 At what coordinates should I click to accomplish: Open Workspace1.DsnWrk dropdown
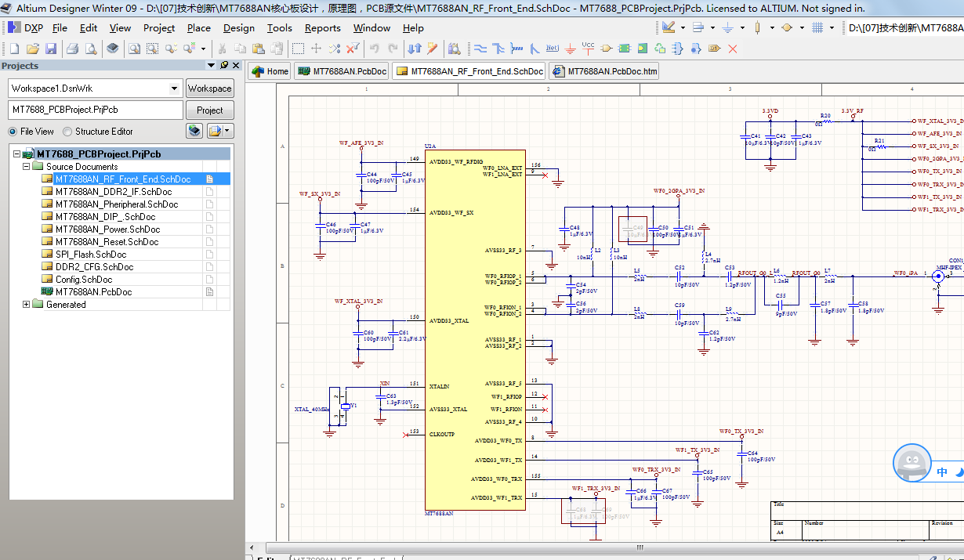175,89
